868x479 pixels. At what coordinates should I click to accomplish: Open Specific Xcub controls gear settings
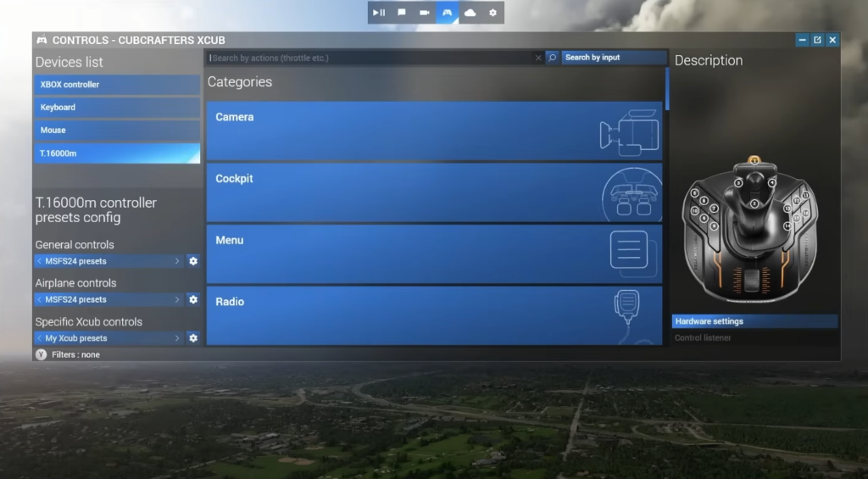pos(193,337)
